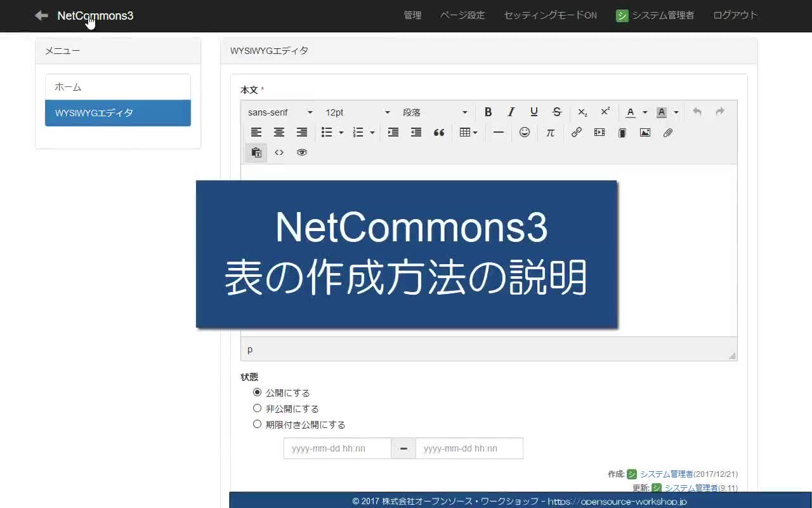
Task: Align text left
Action: point(256,133)
